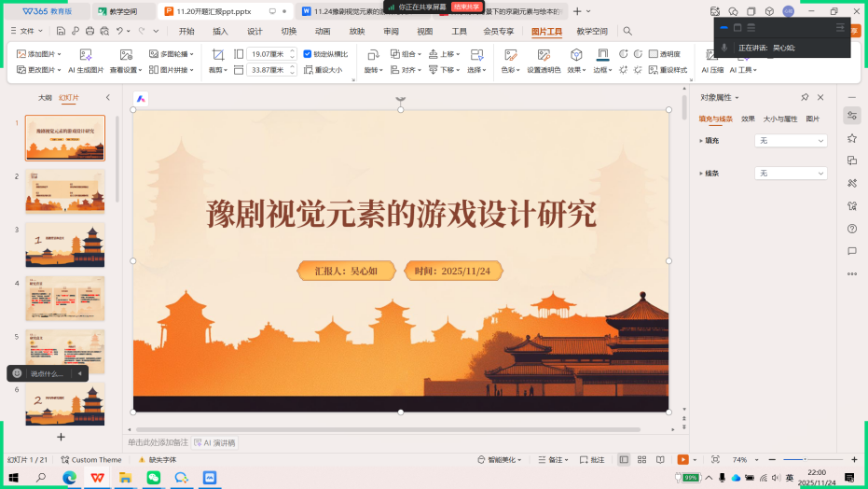The image size is (868, 489).
Task: Pin the 对象属性 panel
Action: point(805,97)
